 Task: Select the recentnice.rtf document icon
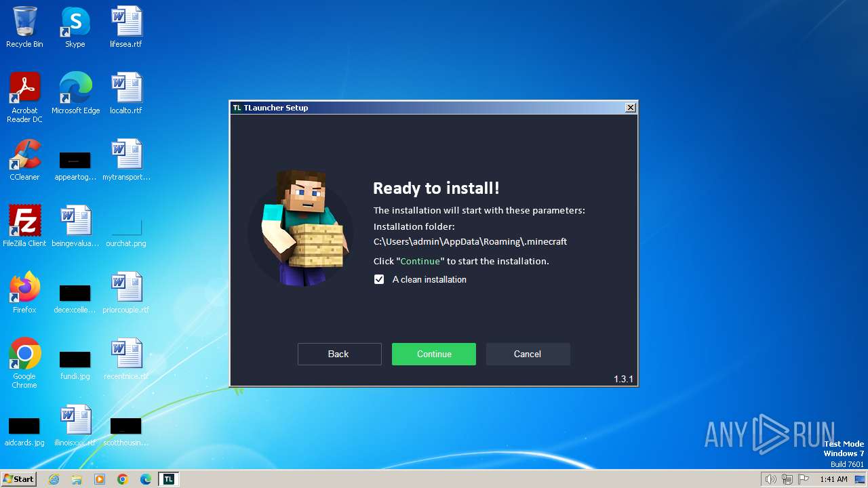click(126, 359)
